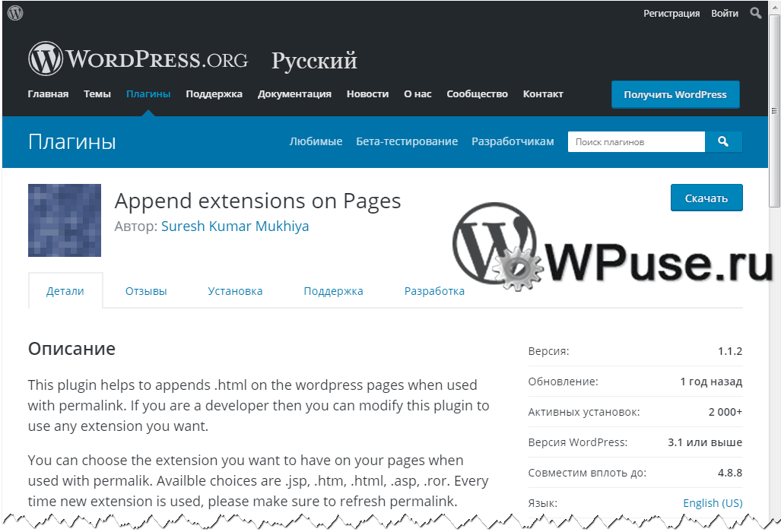
Task: Click the WordPress.org header logo
Action: 138,59
